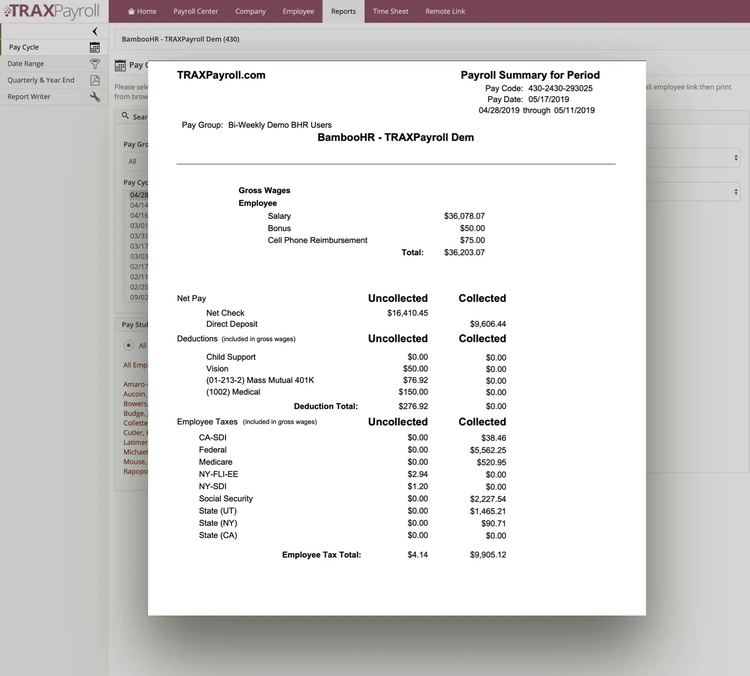Open the upper right-side dropdown arrows
Viewport: 750px width, 676px height.
(736, 157)
